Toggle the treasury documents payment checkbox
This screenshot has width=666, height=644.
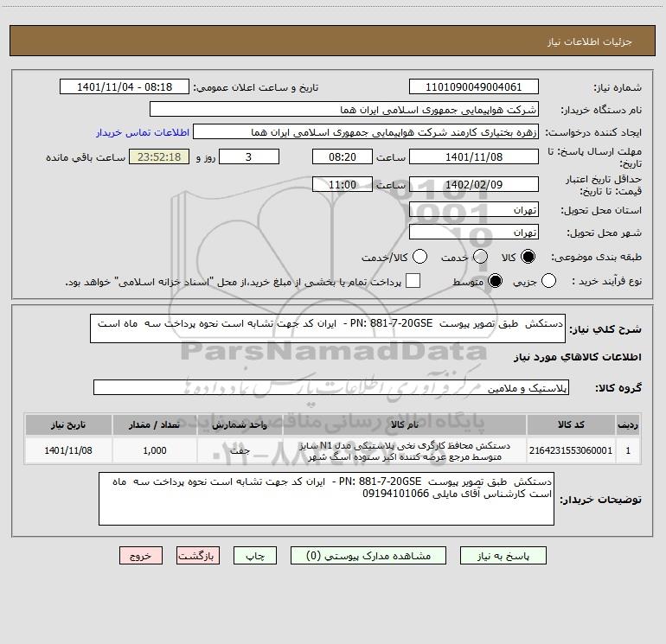coord(413,282)
